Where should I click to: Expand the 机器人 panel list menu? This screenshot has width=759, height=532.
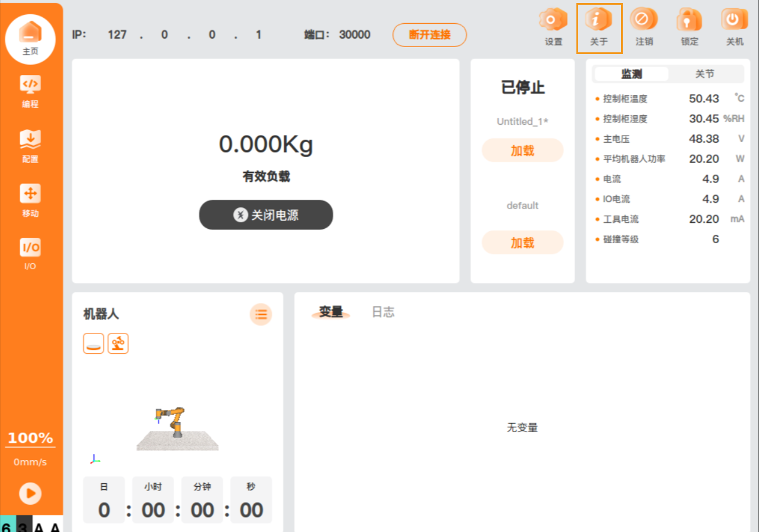pos(261,314)
